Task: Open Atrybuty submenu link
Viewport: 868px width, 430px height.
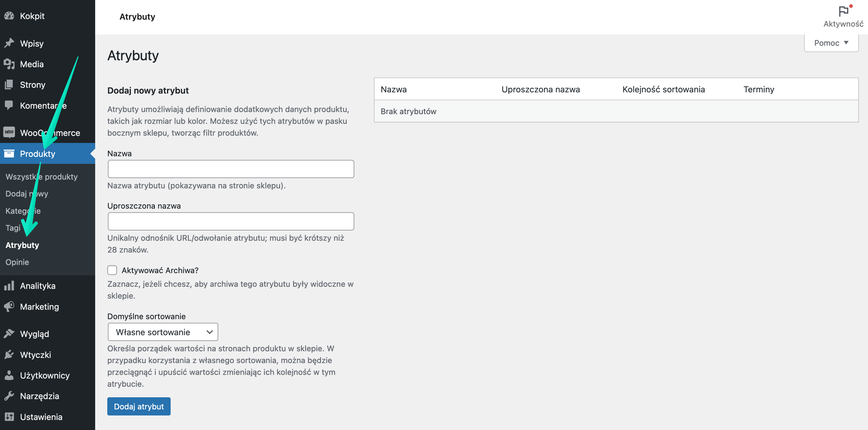Action: 22,245
